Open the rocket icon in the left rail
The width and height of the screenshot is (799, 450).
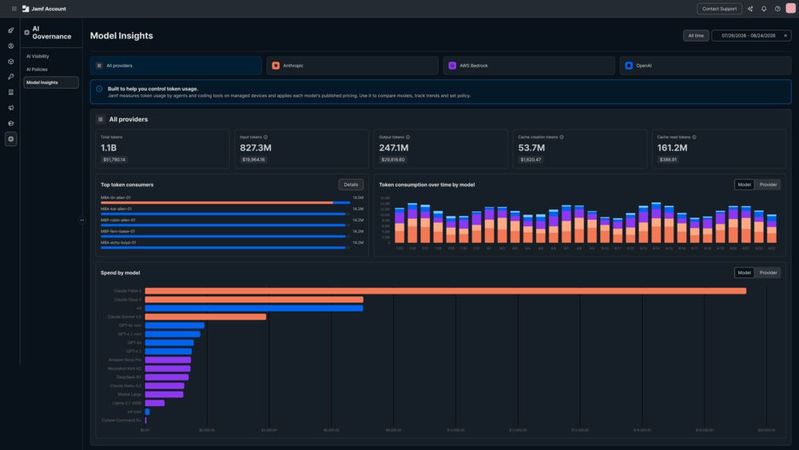[x=11, y=31]
